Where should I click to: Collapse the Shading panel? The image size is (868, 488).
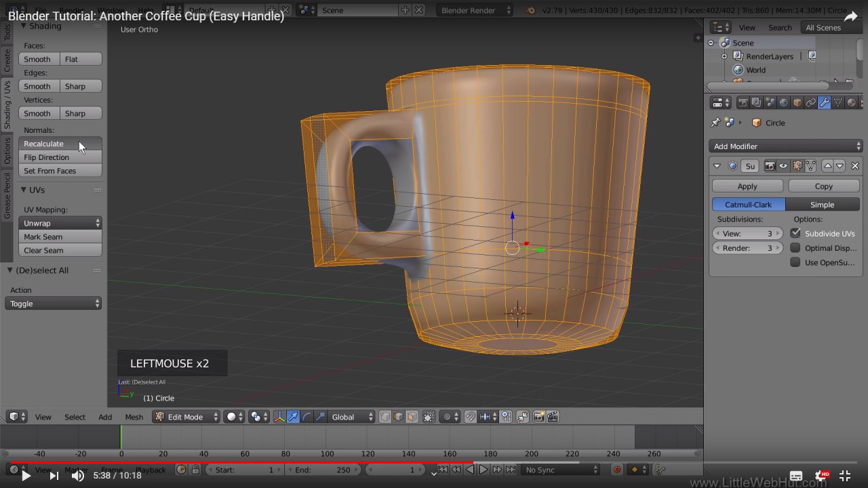pyautogui.click(x=23, y=26)
